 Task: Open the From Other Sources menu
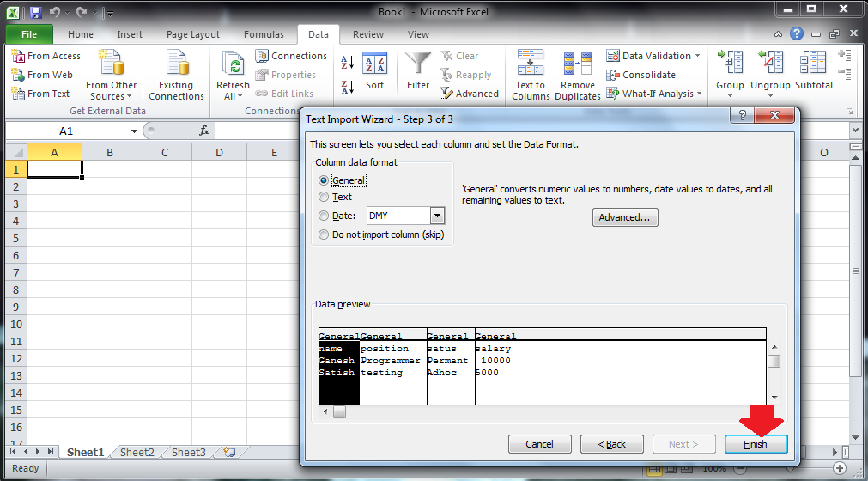point(111,76)
